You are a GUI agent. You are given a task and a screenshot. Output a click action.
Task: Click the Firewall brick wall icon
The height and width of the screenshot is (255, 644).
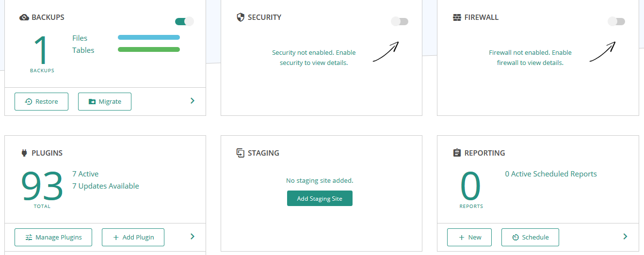(x=457, y=17)
